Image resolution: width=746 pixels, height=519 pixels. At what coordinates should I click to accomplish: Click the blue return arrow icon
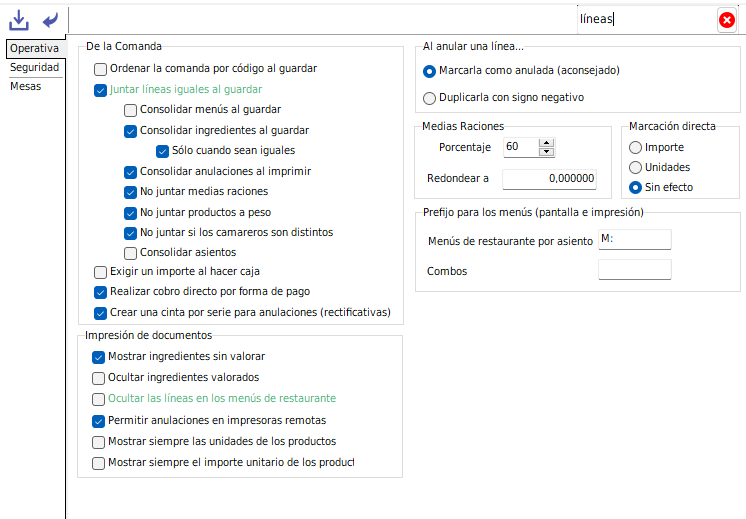click(50, 20)
